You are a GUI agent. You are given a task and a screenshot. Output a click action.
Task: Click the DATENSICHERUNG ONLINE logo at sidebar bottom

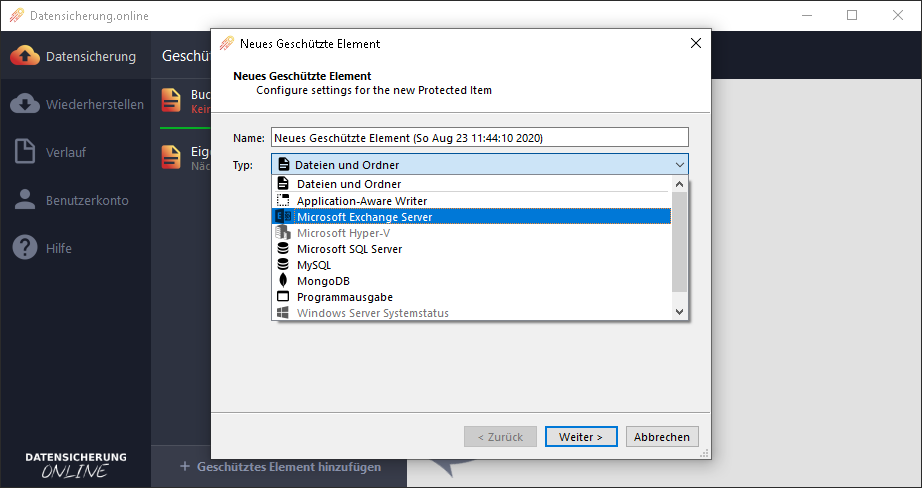pyautogui.click(x=75, y=464)
